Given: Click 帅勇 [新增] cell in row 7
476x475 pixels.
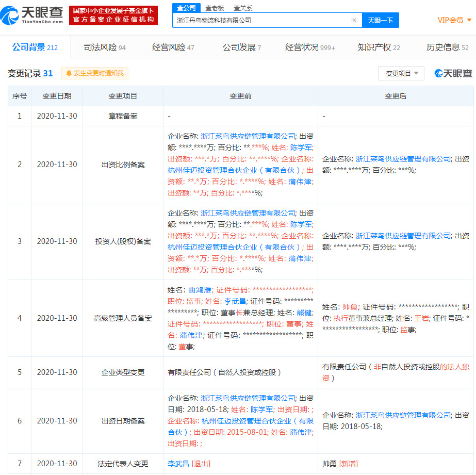Looking at the screenshot, I should [x=396, y=464].
